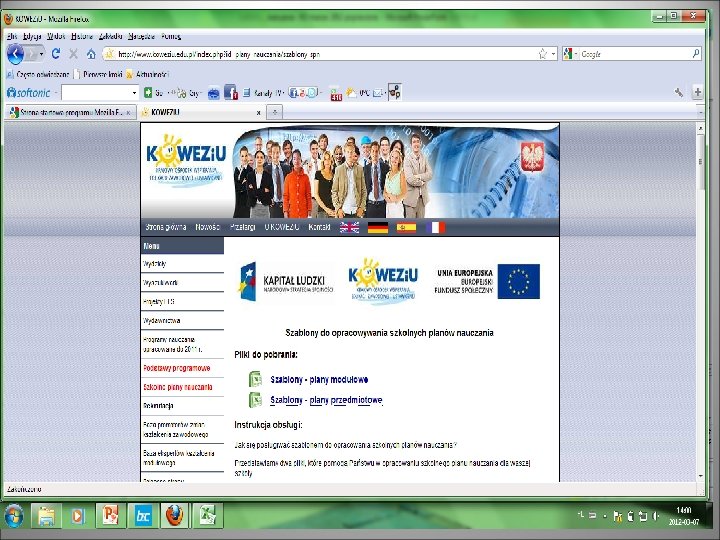
Task: Open Windows Explorer from the taskbar
Action: [x=46, y=515]
